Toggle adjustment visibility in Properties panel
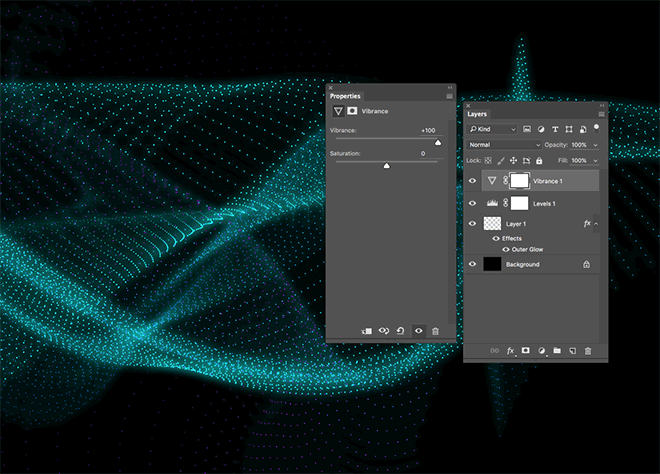Image resolution: width=660 pixels, height=474 pixels. click(418, 330)
